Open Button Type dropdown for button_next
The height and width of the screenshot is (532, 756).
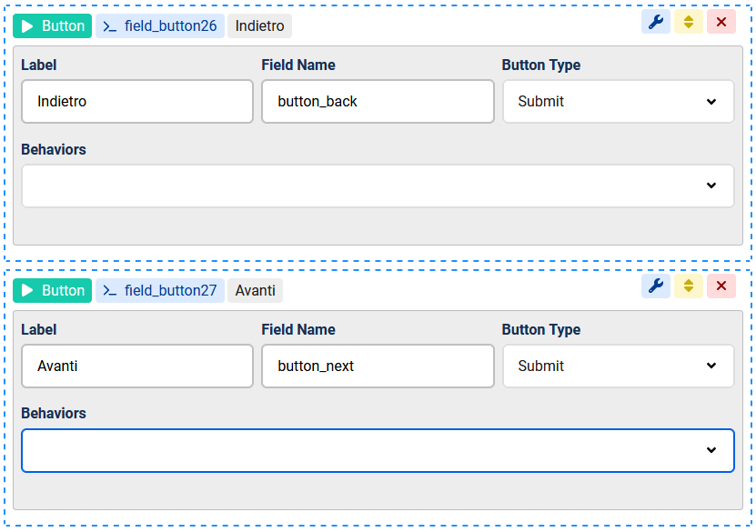tap(619, 366)
